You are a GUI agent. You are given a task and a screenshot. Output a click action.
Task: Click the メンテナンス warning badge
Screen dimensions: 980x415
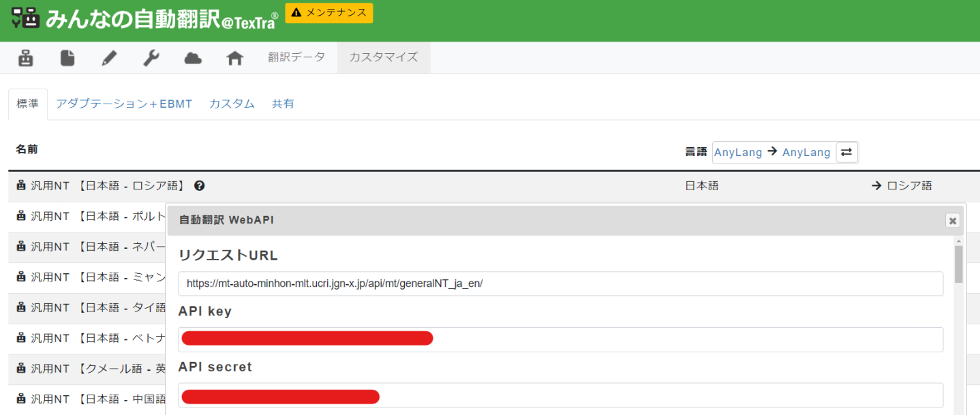point(329,13)
